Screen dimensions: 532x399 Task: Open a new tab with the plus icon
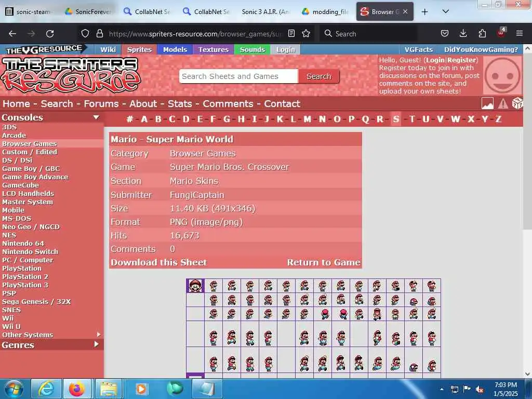pyautogui.click(x=425, y=12)
